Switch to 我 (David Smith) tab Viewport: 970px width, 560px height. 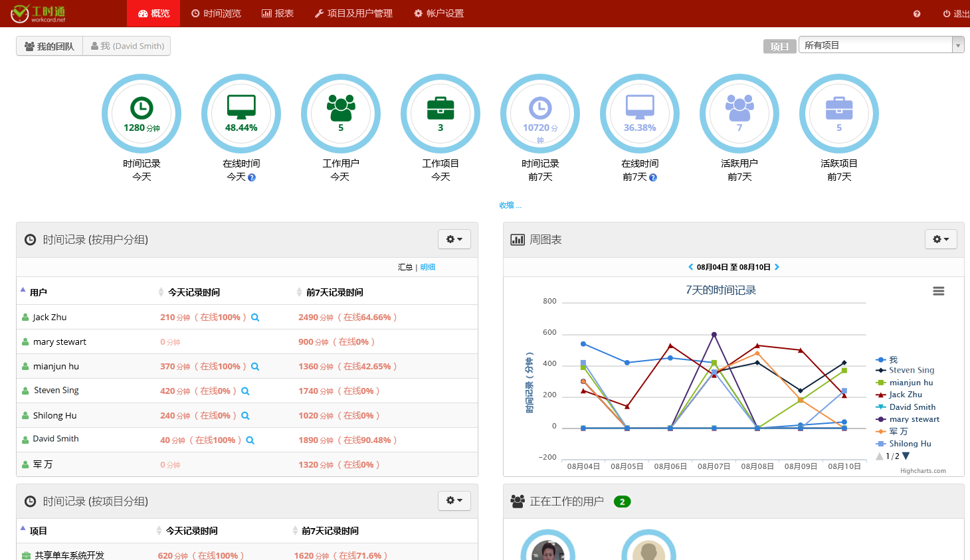pyautogui.click(x=127, y=46)
